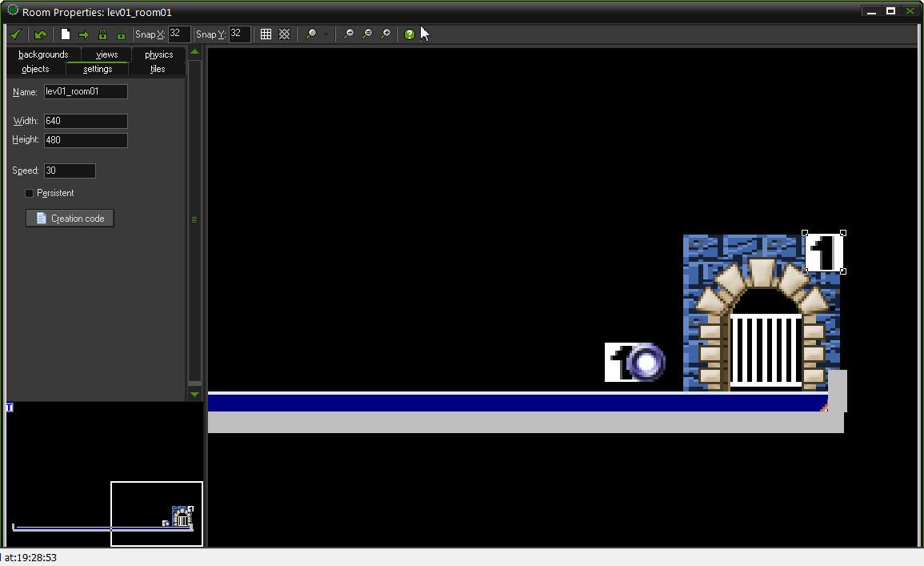Undo the last room change
This screenshot has width=924, height=566.
click(41, 34)
